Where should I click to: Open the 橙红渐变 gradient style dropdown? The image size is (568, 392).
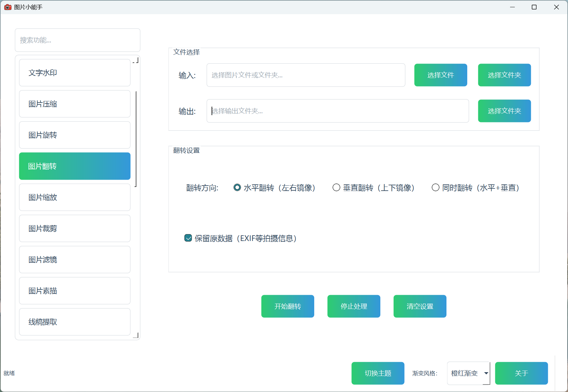pyautogui.click(x=468, y=373)
